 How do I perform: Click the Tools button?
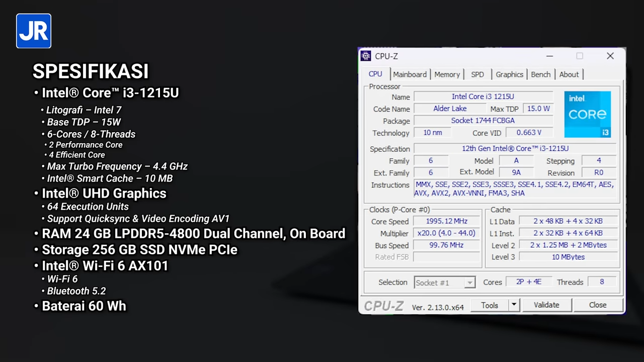(490, 305)
